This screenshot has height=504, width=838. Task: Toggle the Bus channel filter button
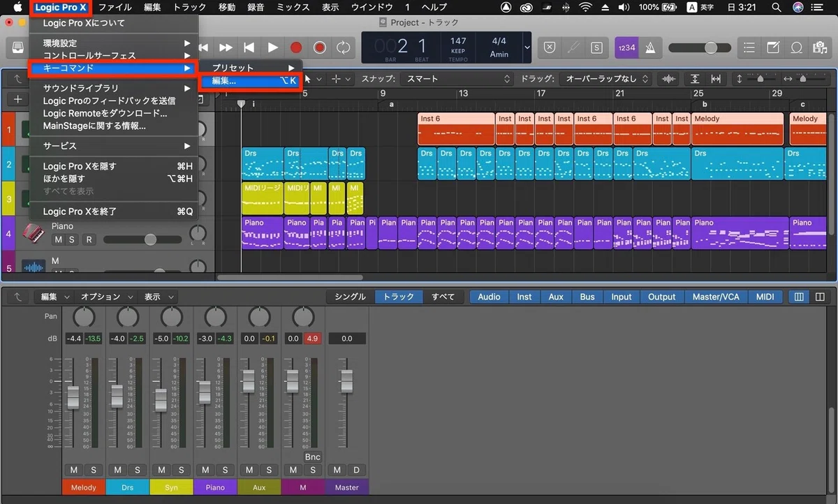[x=588, y=297]
